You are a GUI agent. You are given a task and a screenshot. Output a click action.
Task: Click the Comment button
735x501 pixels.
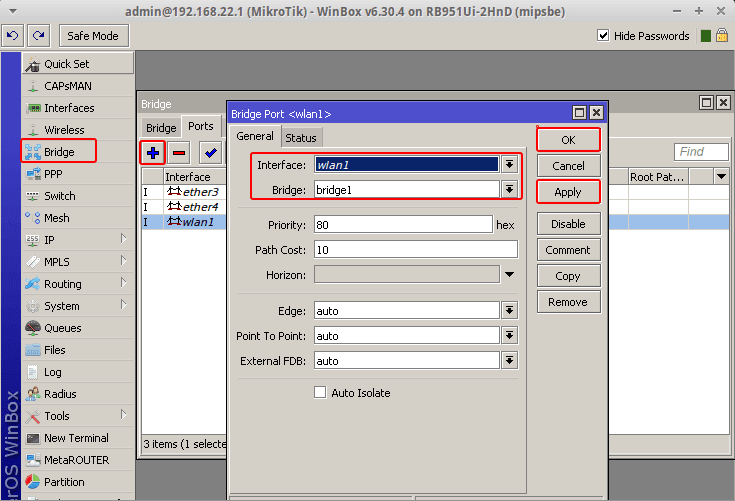(x=568, y=250)
